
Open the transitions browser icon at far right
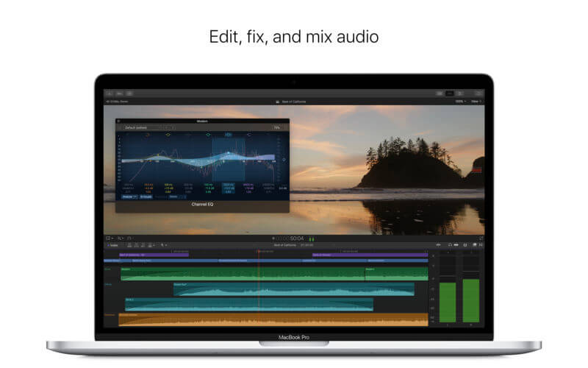pos(481,245)
